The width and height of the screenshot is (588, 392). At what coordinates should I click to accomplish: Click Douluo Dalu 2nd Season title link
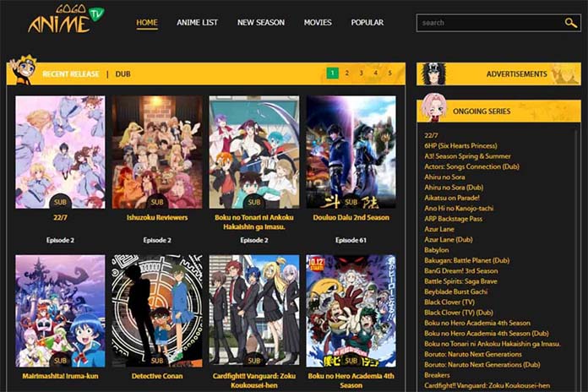point(351,217)
